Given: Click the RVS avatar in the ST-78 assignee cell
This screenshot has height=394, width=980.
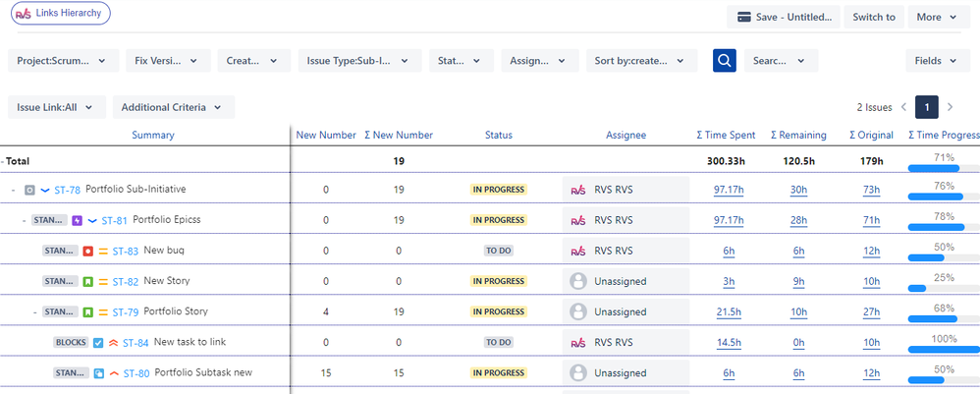Looking at the screenshot, I should coord(578,190).
